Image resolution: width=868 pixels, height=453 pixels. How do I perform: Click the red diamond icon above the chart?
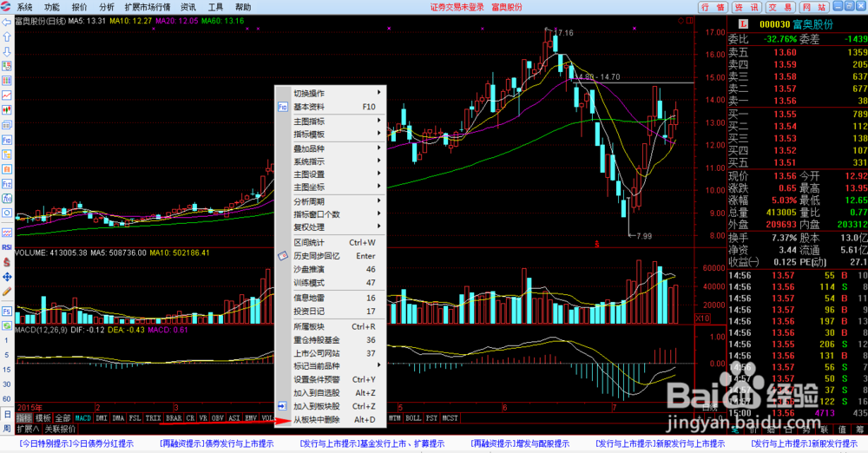(x=681, y=21)
